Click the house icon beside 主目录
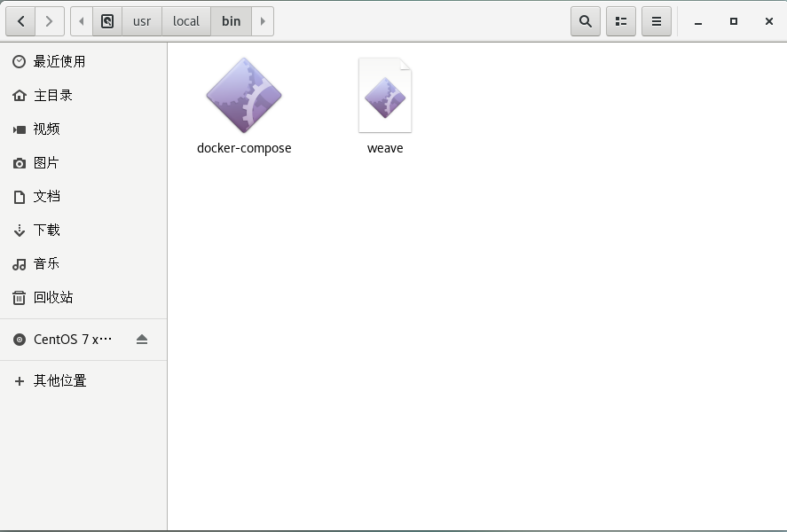 [19, 95]
